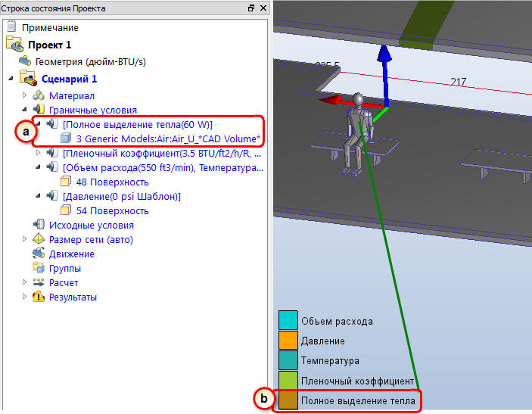Expand the Размер сети node

coord(24,239)
